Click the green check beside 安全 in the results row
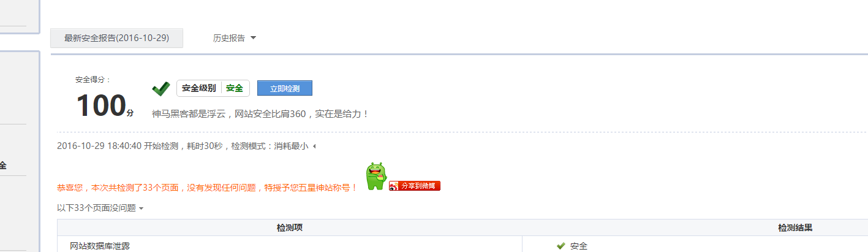 coord(560,246)
